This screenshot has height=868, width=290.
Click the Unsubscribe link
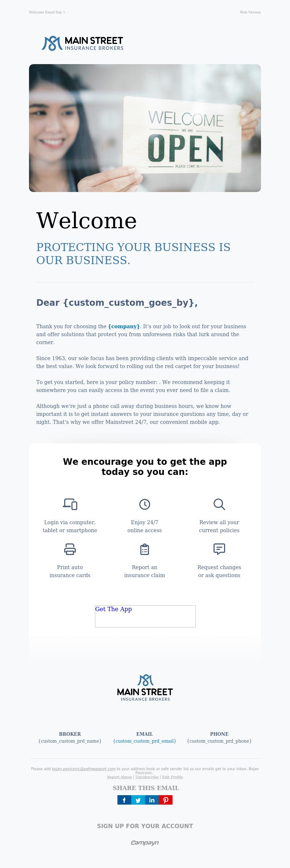(147, 777)
